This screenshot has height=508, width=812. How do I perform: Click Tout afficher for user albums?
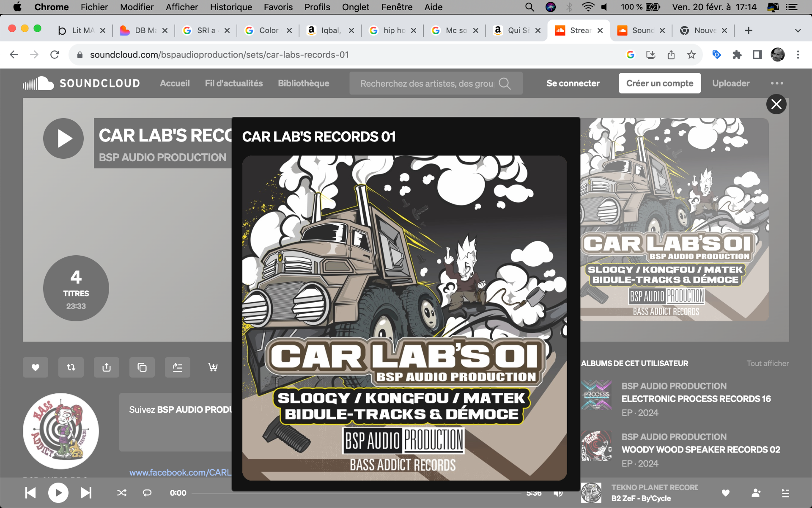coord(768,363)
